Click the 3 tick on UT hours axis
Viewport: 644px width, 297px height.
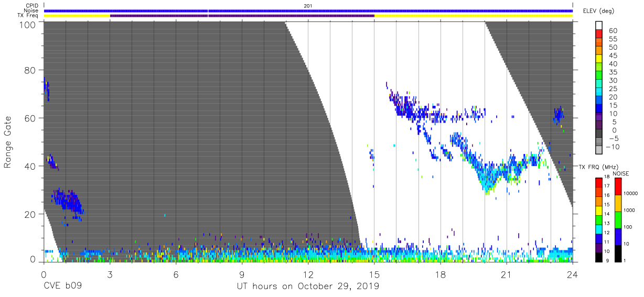[x=110, y=274]
